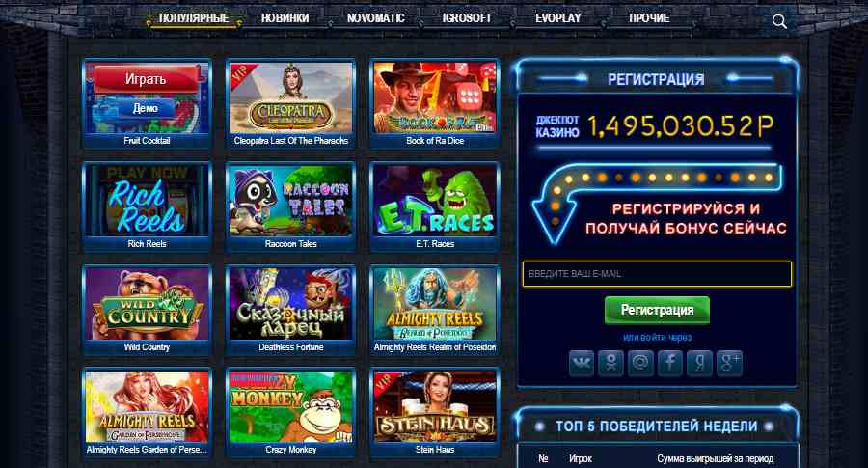
Task: Click the red Играть button on Fruit Cocktail
Action: click(x=146, y=79)
